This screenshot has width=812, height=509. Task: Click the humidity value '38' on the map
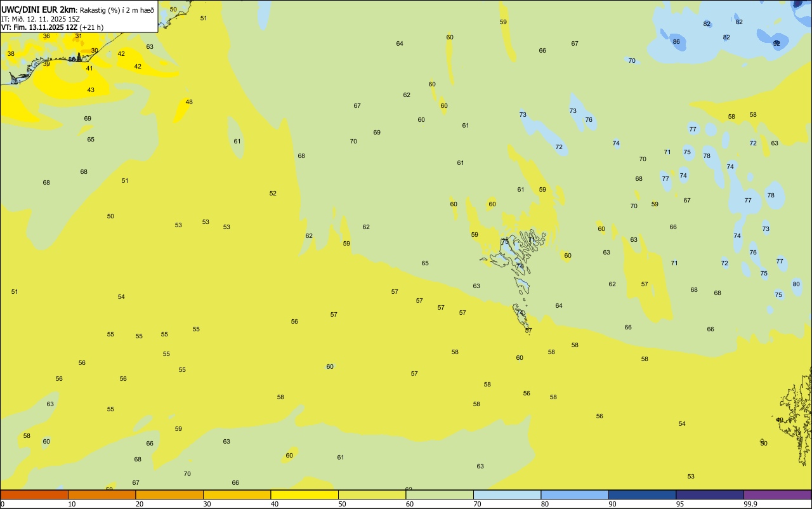click(11, 54)
